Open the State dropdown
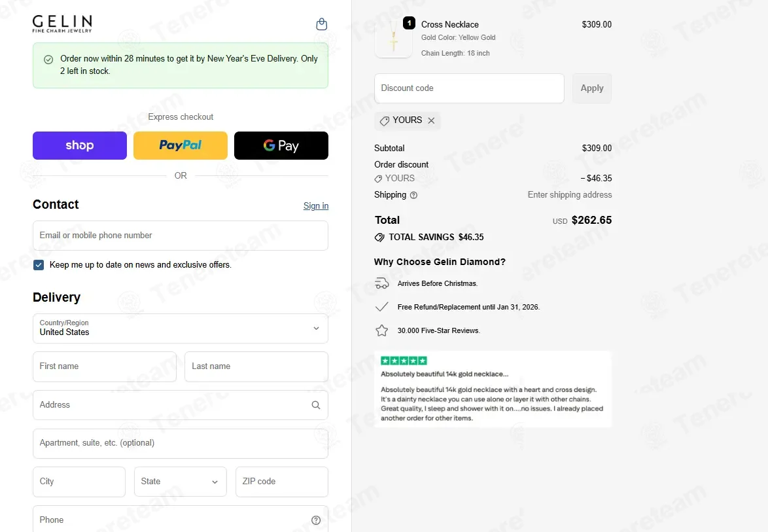 (x=181, y=482)
